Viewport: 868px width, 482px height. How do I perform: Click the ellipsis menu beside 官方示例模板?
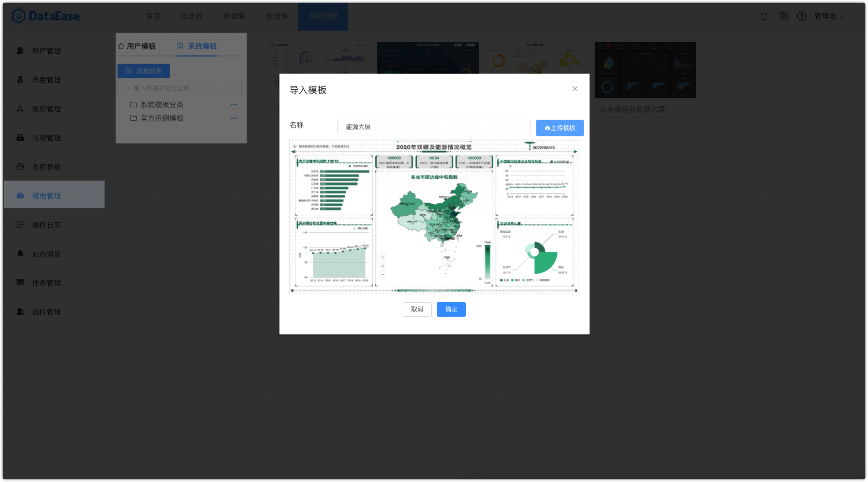(234, 118)
